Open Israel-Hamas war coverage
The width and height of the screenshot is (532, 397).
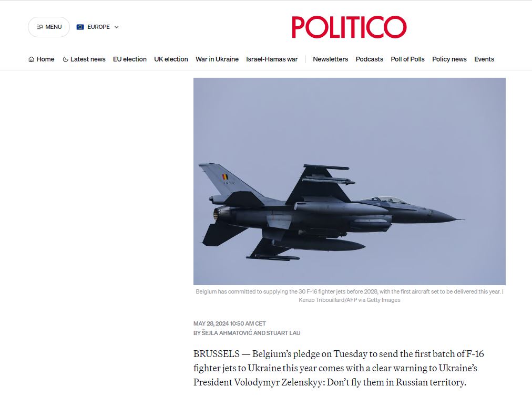(272, 59)
